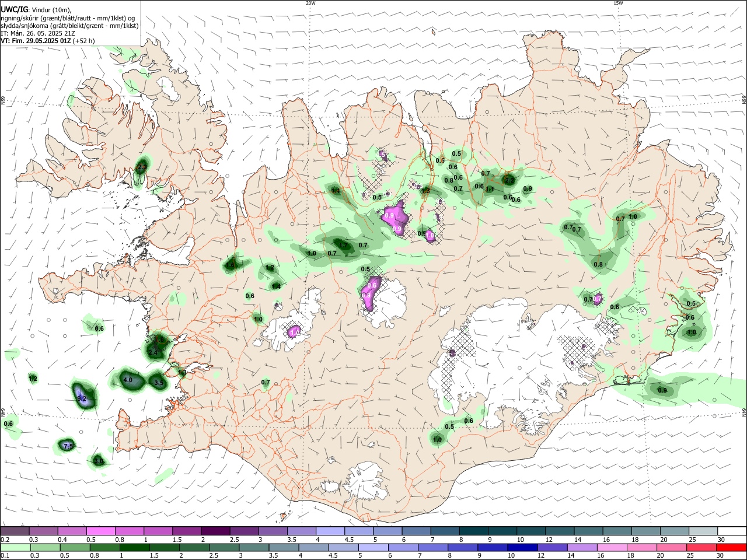
Task: Select the dark blue rain swatch between 10 and 12
Action: 522,547
